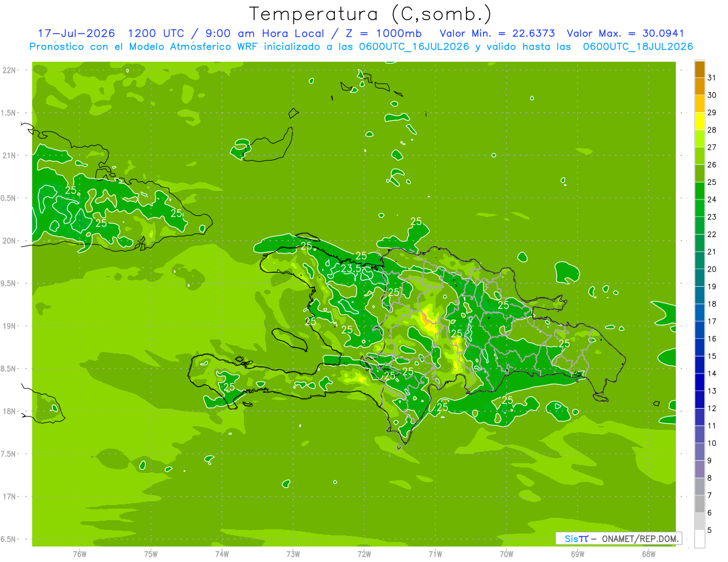Click the '21N' latitude axis label
This screenshot has height=562, width=728.
point(8,155)
